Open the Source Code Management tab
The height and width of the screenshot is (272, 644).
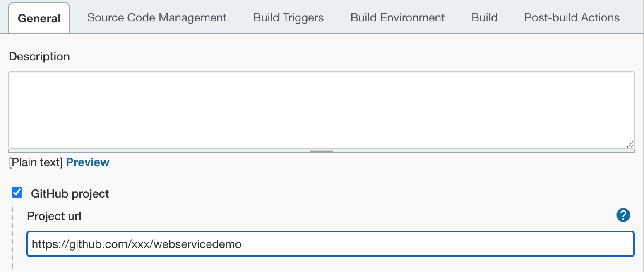[x=157, y=18]
